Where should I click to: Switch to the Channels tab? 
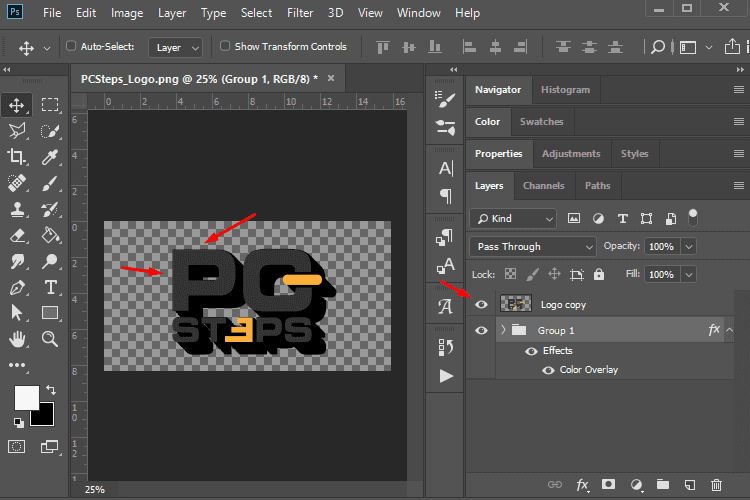[543, 186]
